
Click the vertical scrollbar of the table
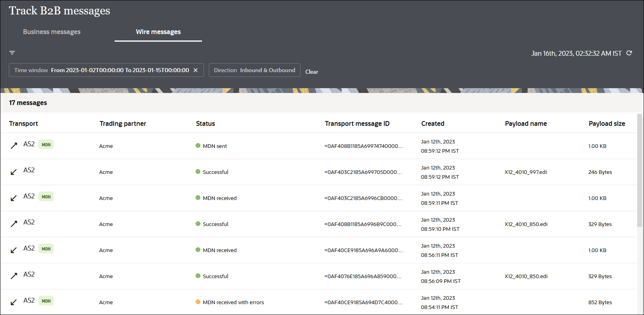click(640, 170)
